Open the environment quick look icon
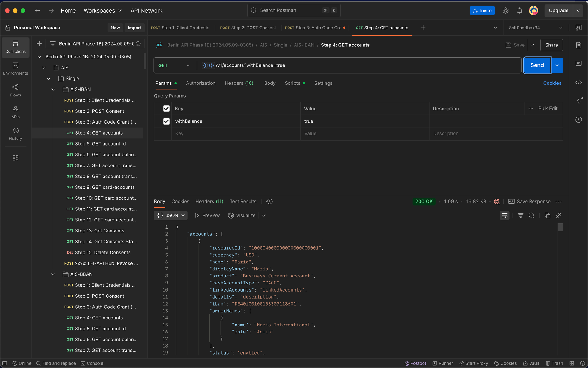This screenshot has width=588, height=368. click(x=579, y=28)
